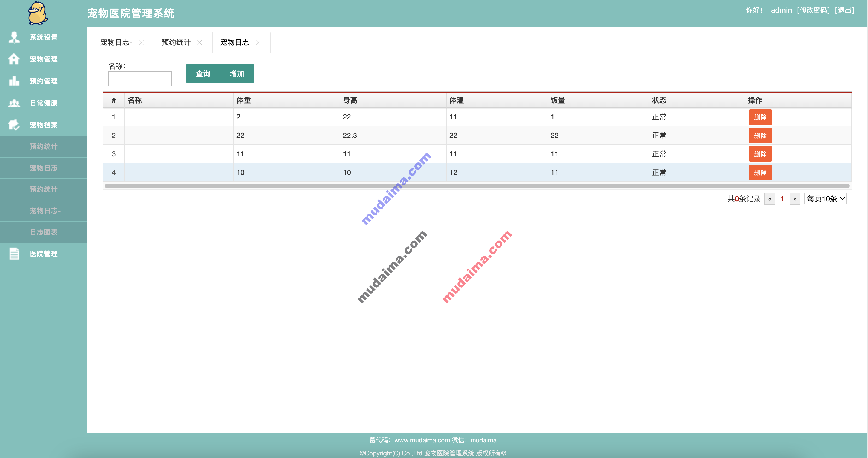The image size is (868, 458).
Task: Open 系统设置 sidebar menu
Action: (x=44, y=37)
